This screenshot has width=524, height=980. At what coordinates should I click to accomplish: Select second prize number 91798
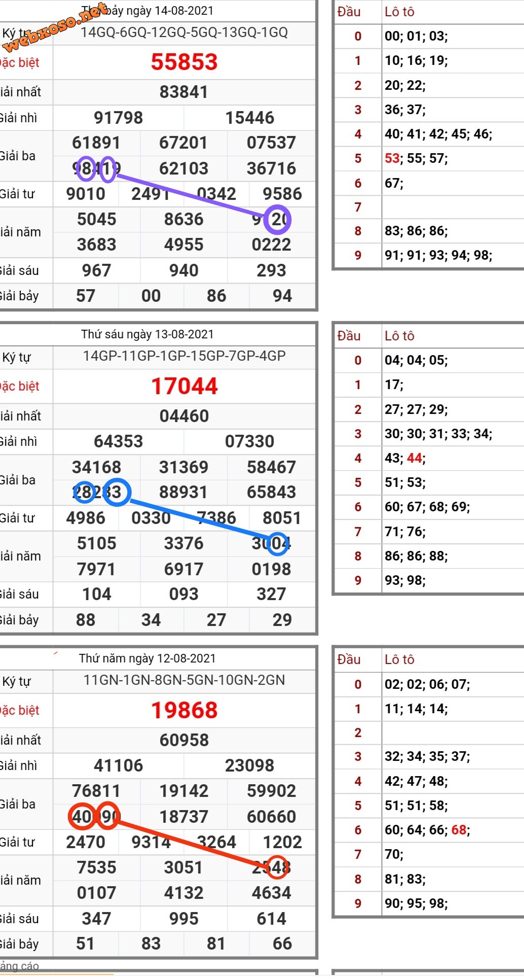119,118
